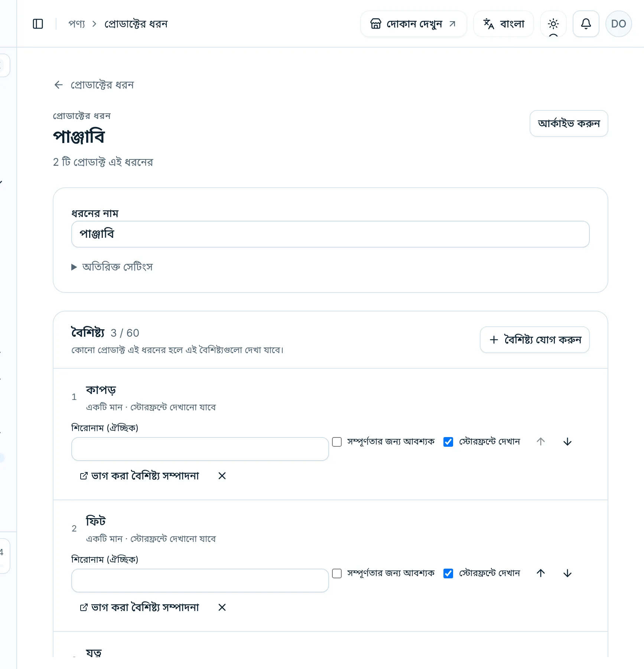The width and height of the screenshot is (644, 669).
Task: Move the ফিট attribute up
Action: (541, 573)
